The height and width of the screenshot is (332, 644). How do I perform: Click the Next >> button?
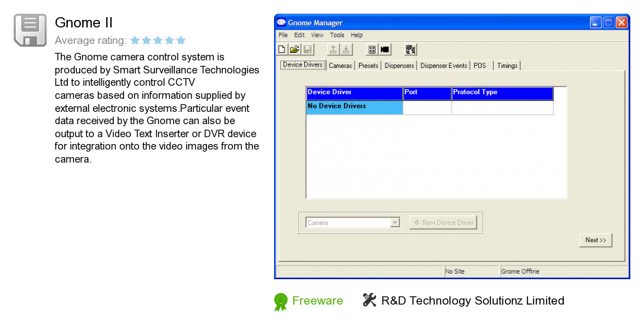click(x=595, y=240)
